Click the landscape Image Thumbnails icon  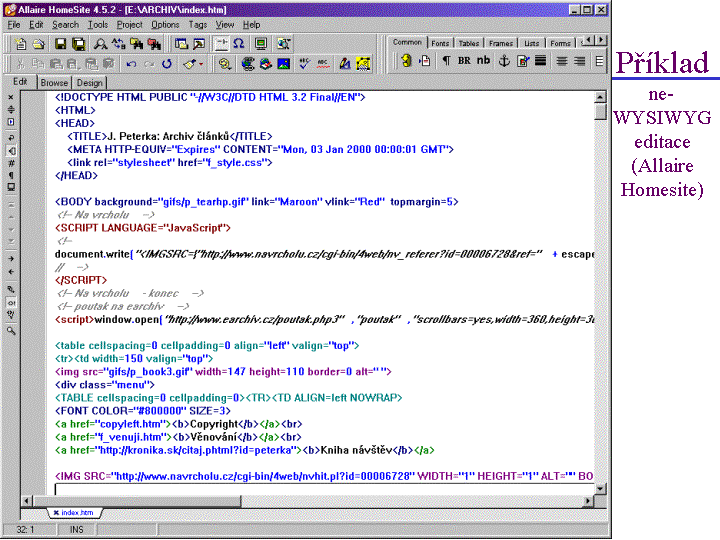tap(284, 64)
